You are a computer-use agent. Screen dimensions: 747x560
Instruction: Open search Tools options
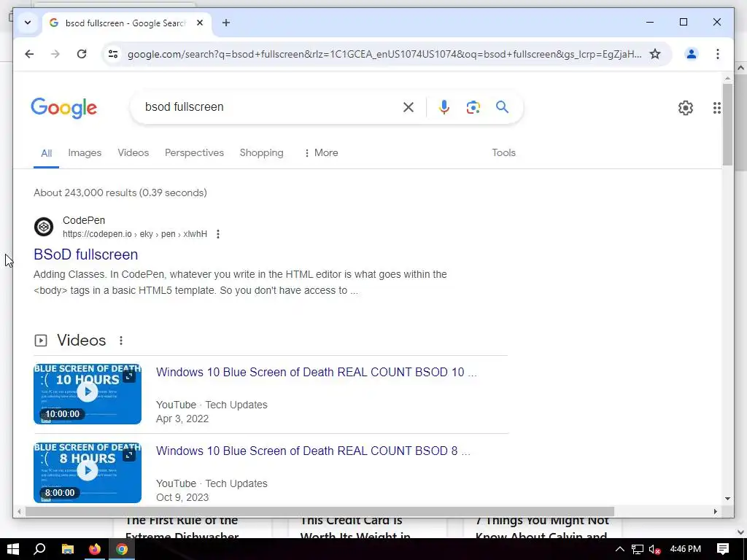(x=503, y=153)
